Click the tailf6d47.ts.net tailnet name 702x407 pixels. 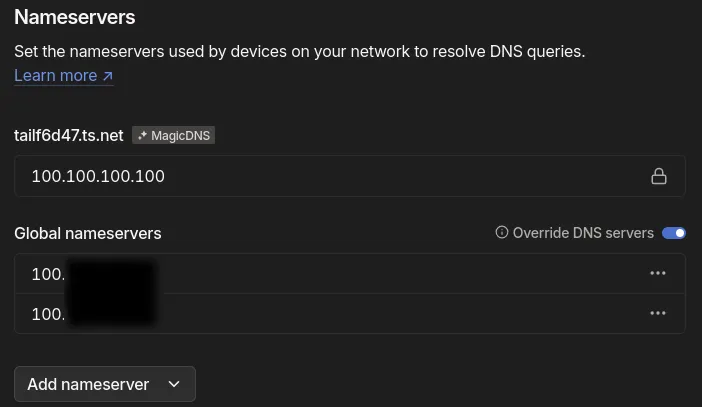pyautogui.click(x=68, y=135)
